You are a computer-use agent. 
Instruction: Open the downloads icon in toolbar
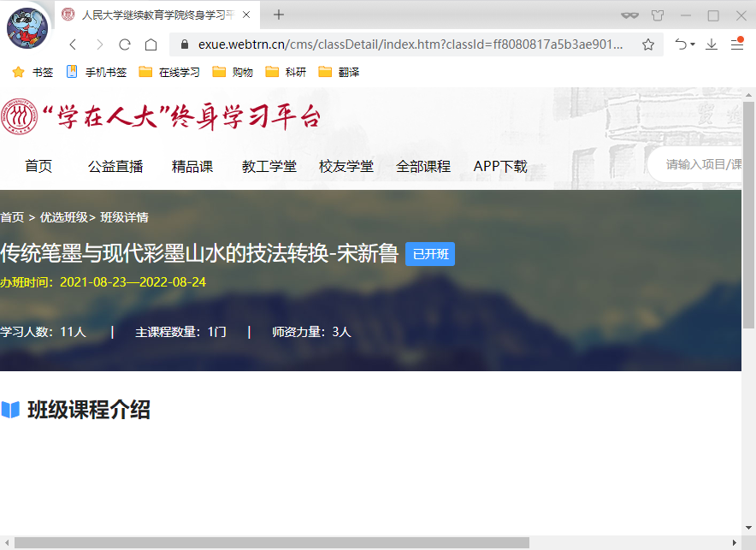[712, 44]
